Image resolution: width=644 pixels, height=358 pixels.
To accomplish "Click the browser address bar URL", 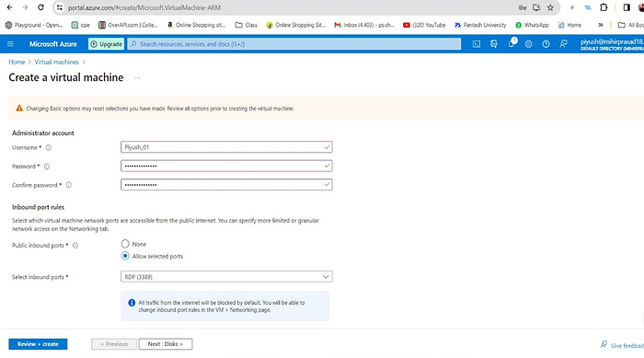I will [x=144, y=7].
